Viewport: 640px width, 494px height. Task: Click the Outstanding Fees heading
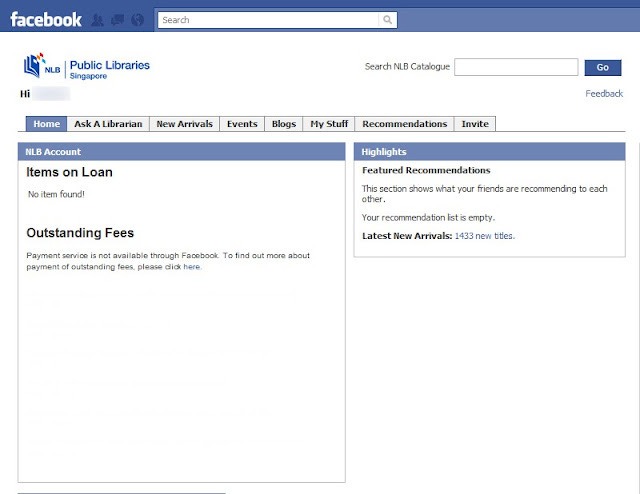(x=80, y=233)
